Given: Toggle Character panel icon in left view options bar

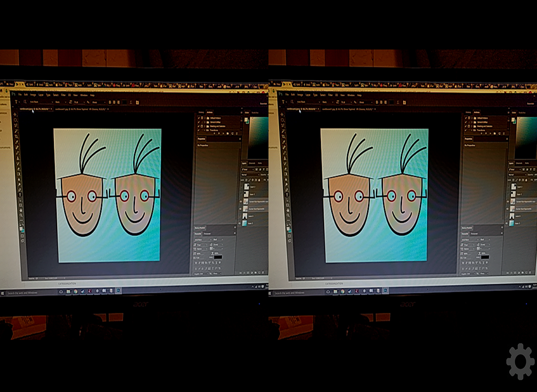Looking at the screenshot, I should tap(137, 102).
